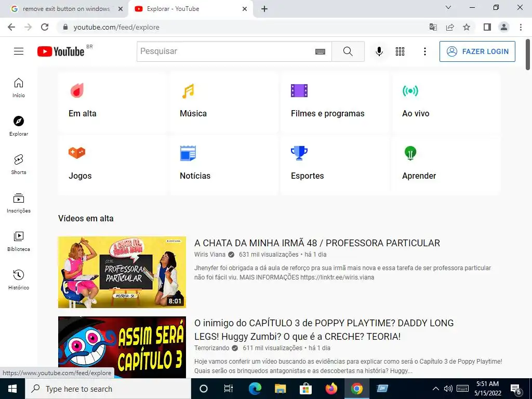This screenshot has width=532, height=399.
Task: Open Microsoft Store from the taskbar
Action: click(x=305, y=389)
